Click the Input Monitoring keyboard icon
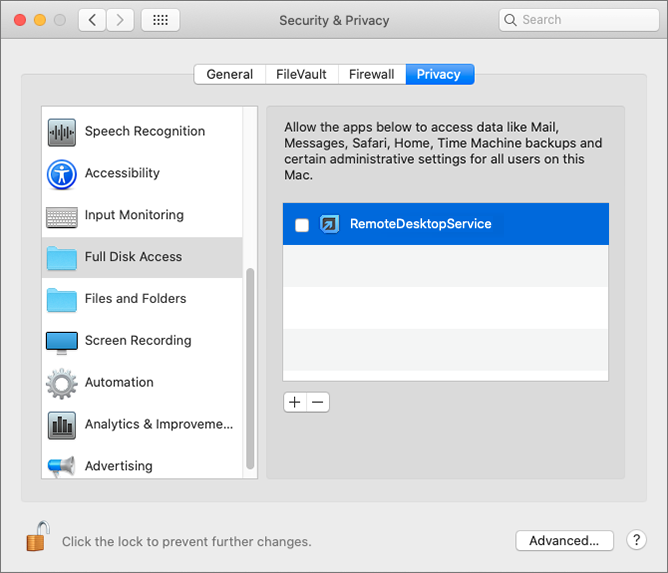The width and height of the screenshot is (668, 573). [x=62, y=216]
